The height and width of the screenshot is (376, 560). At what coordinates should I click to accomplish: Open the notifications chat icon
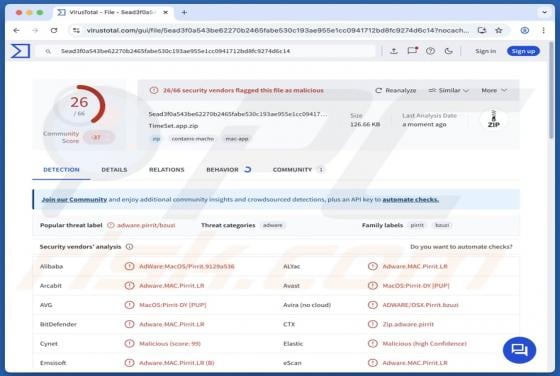(412, 51)
